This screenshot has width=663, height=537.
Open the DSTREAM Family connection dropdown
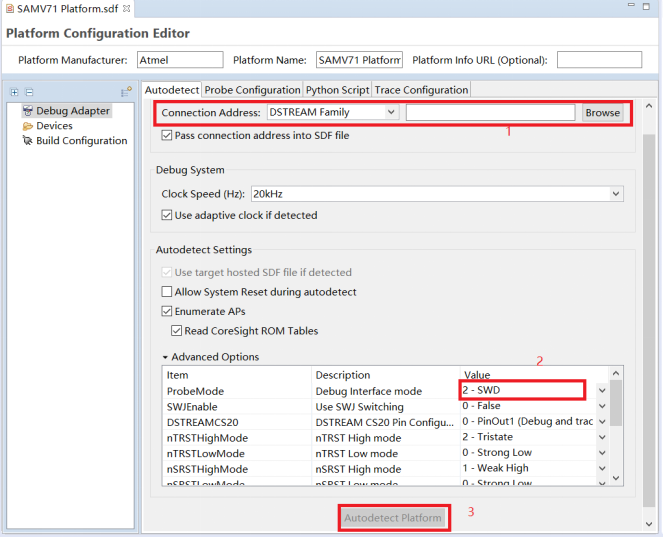(x=390, y=113)
